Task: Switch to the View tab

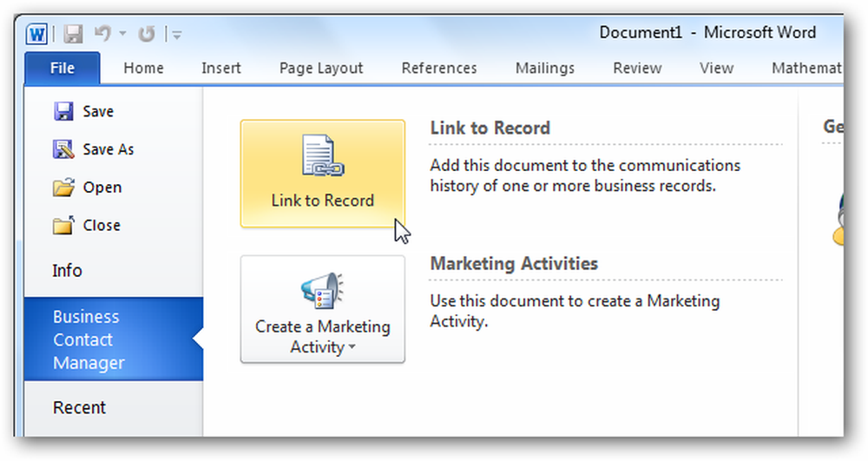Action: (x=716, y=68)
